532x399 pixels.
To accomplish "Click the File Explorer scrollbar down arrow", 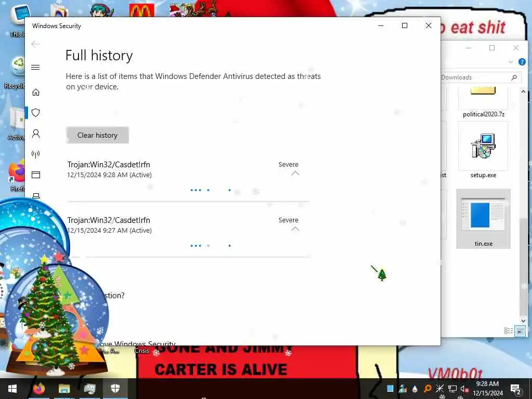I will [523, 321].
